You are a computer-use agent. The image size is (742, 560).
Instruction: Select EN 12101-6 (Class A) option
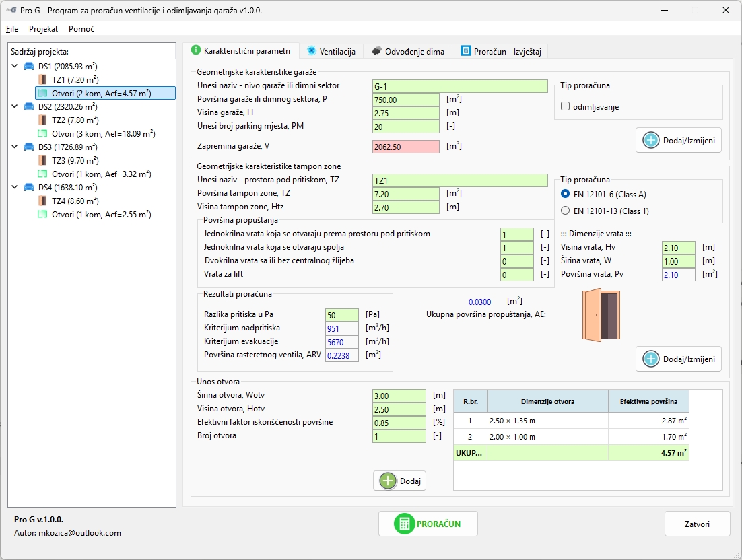565,194
